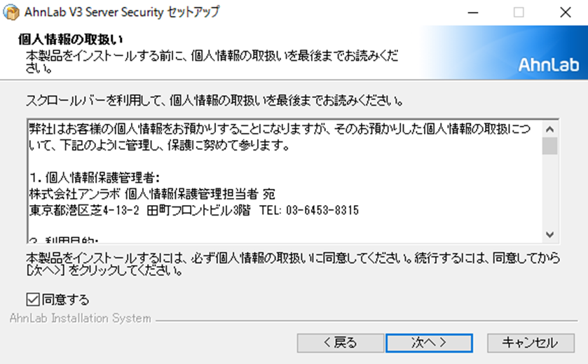Viewport: 588px width, 364px height.
Task: Click the scroll down arrow of privacy text
Action: [549, 234]
